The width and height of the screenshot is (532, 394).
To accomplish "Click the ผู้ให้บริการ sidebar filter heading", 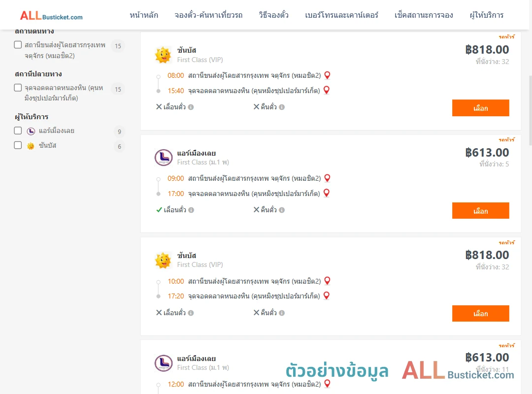I will [x=32, y=117].
